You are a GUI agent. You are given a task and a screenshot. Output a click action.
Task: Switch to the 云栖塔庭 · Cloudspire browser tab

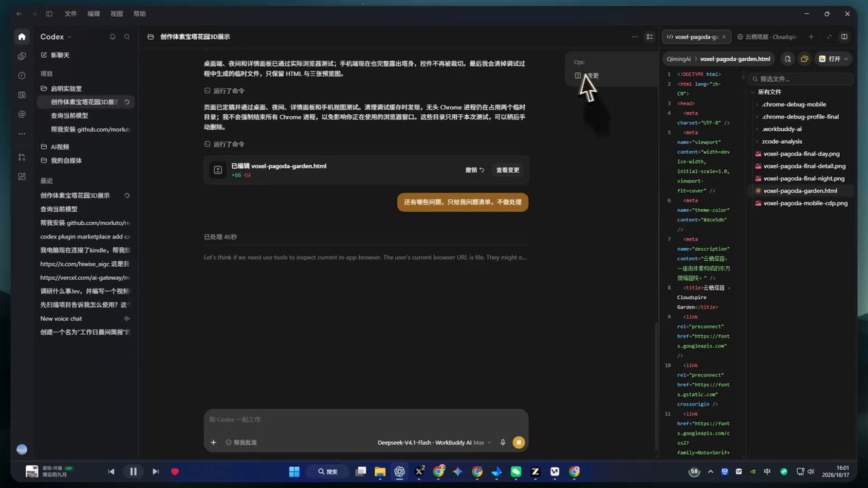coord(766,37)
